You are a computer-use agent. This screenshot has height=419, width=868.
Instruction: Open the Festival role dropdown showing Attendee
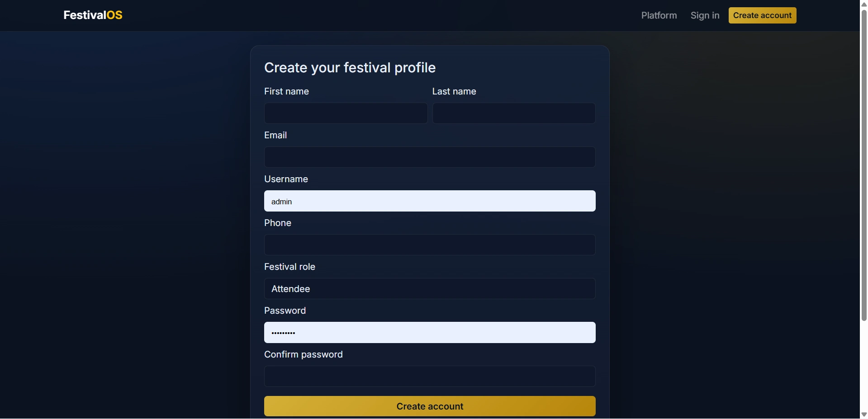tap(430, 288)
